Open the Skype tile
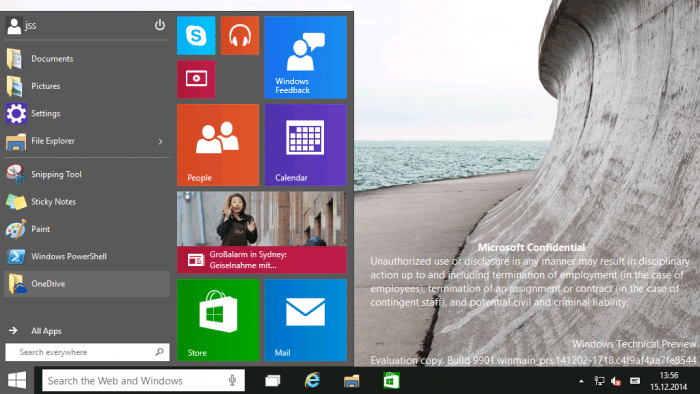 196,36
